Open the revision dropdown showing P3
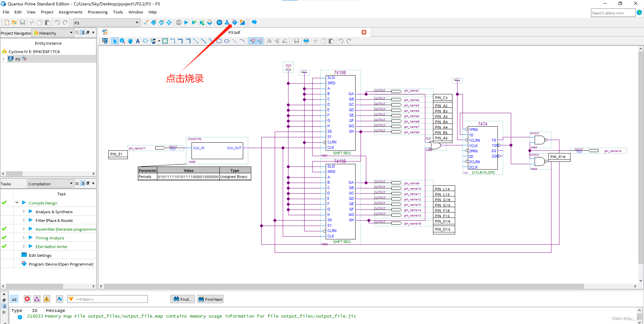Image resolution: width=644 pixels, height=324 pixels. point(137,22)
